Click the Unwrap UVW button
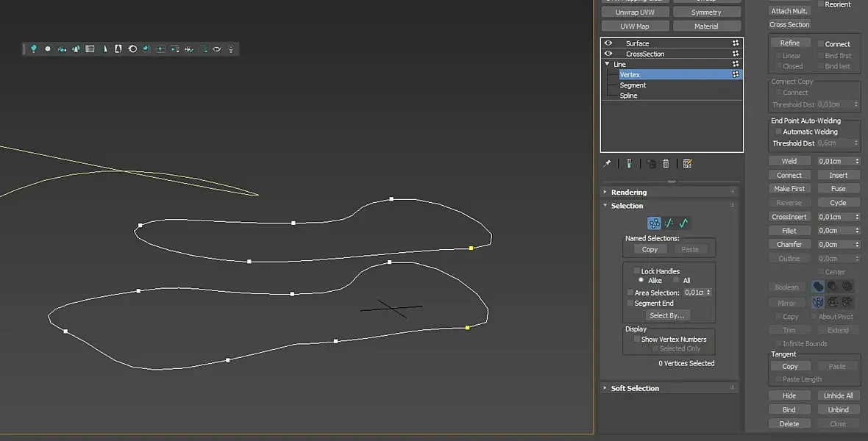The width and height of the screenshot is (868, 441). click(635, 12)
